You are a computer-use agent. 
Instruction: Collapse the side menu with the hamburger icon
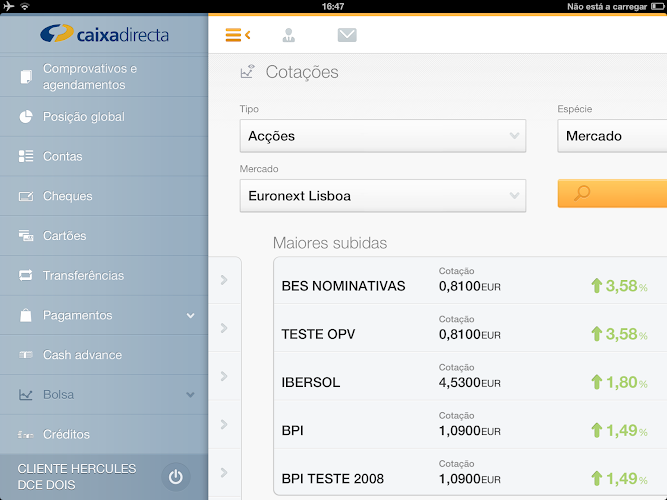pos(237,35)
